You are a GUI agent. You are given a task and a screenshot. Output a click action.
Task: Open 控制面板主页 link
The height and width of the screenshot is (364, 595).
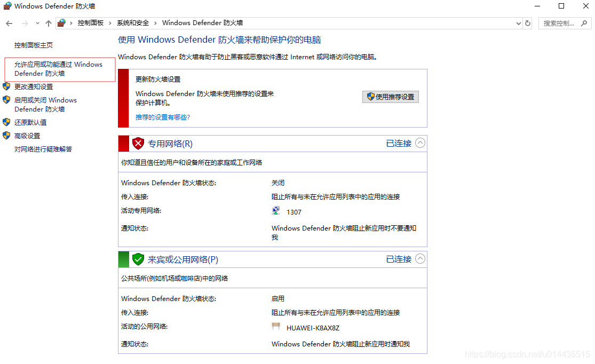point(34,45)
